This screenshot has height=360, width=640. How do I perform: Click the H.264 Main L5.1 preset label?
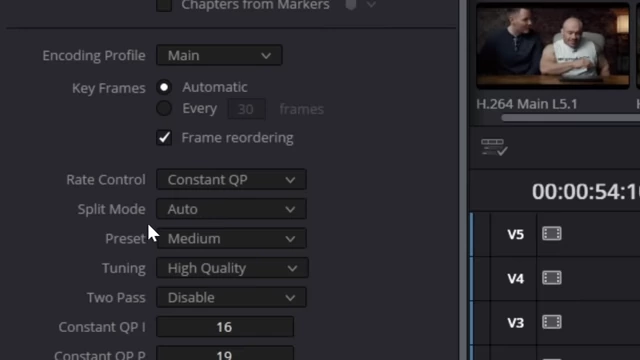point(527,104)
